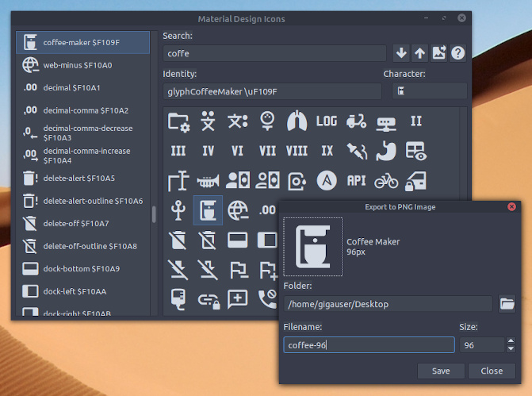Viewport: 532px width, 396px height.
Task: Choose the LOG glyph icon
Action: coord(327,121)
